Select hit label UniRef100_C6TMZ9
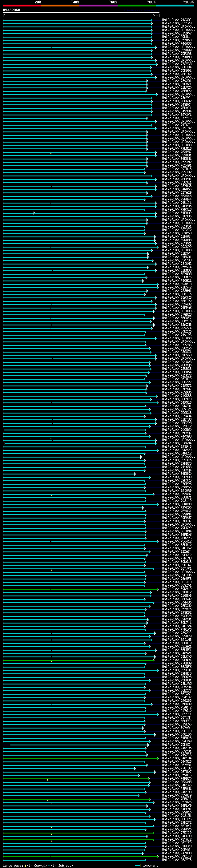The height and width of the screenshot is (868, 197). (177, 379)
